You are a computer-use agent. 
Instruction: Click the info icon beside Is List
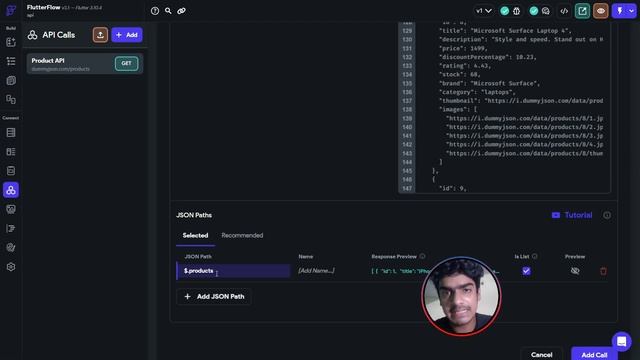click(534, 256)
